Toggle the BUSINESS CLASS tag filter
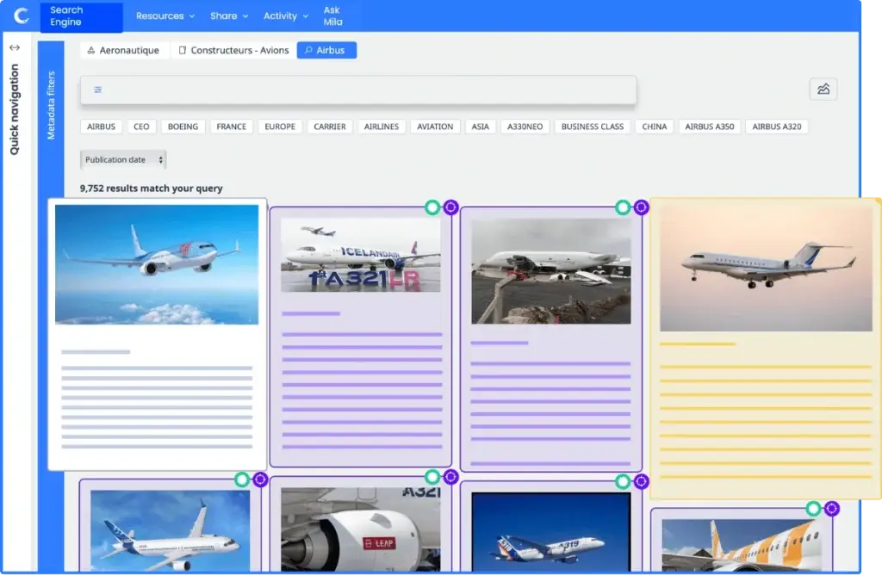This screenshot has width=882, height=588. click(592, 127)
